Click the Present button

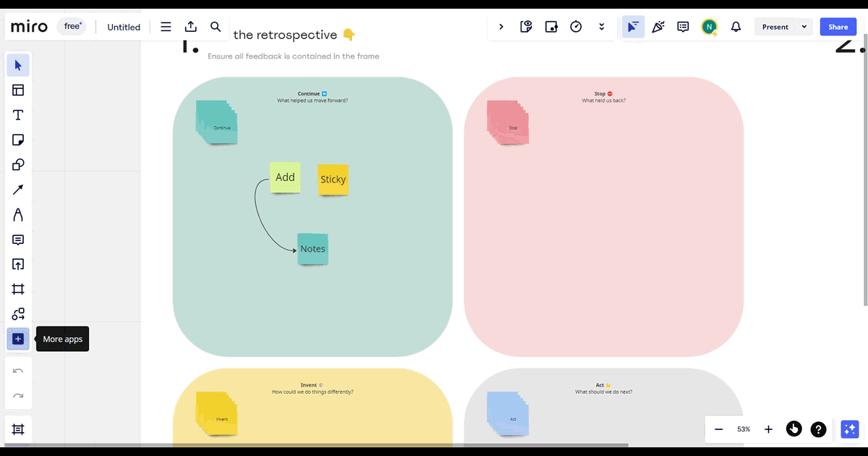775,27
